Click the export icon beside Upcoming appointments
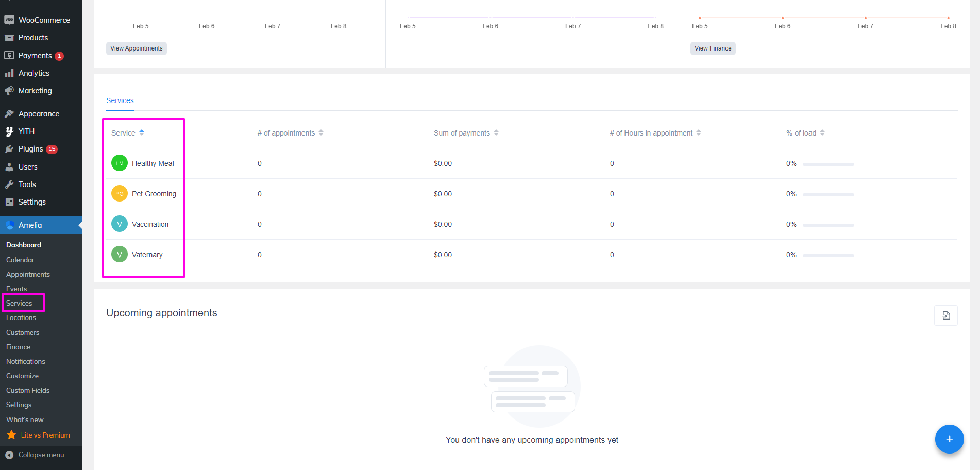This screenshot has height=470, width=980. click(946, 315)
